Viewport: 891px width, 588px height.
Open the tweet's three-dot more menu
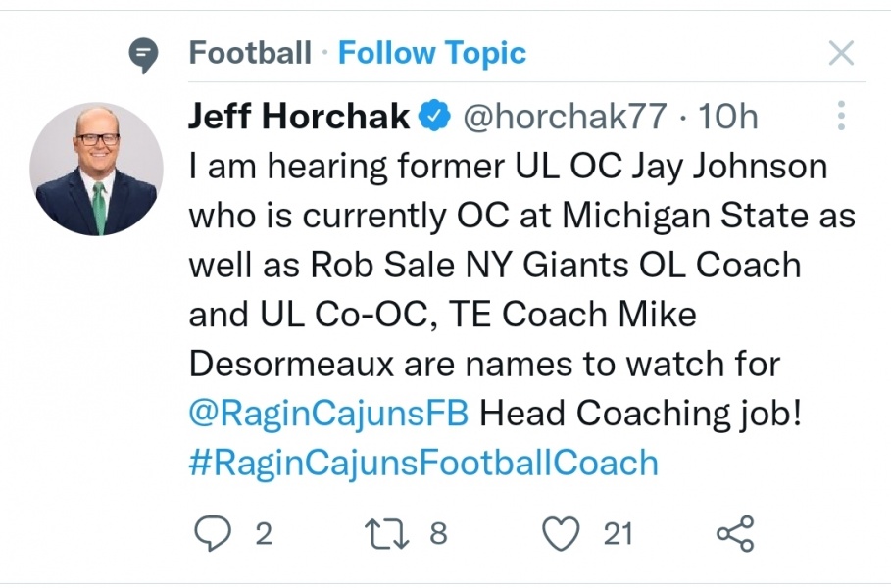[x=841, y=117]
